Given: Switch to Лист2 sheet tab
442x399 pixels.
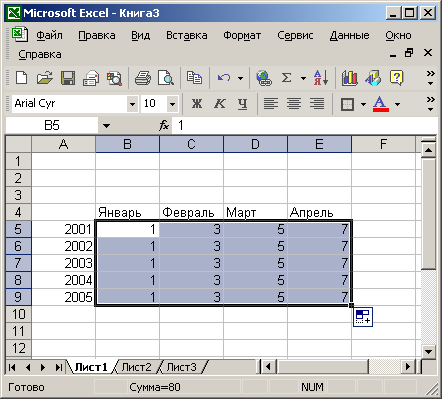Looking at the screenshot, I should [x=136, y=367].
